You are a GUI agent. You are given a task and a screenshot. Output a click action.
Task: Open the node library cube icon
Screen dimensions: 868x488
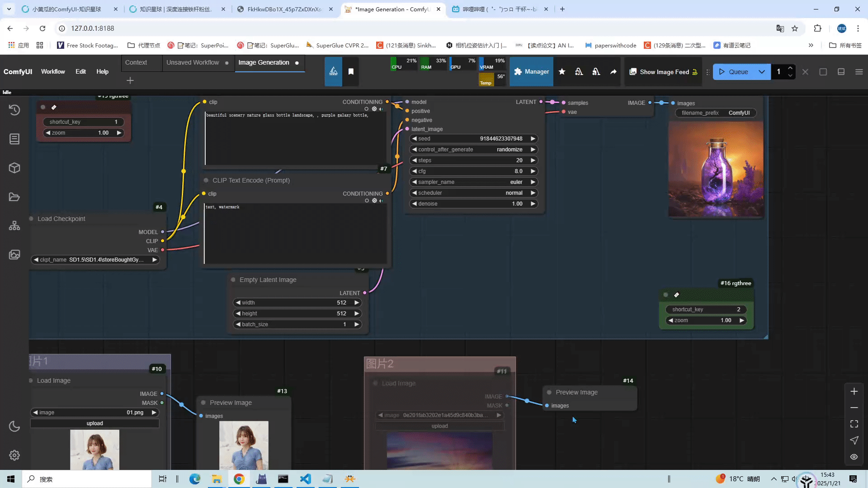(14, 168)
